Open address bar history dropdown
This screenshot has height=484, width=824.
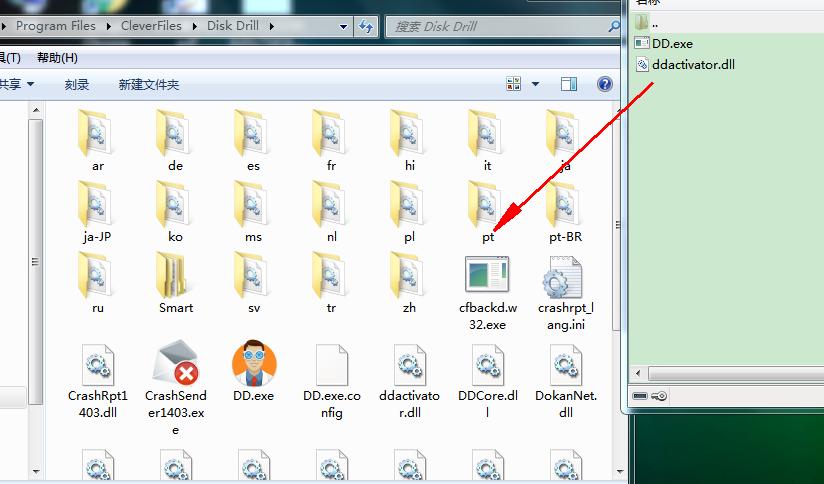[343, 26]
